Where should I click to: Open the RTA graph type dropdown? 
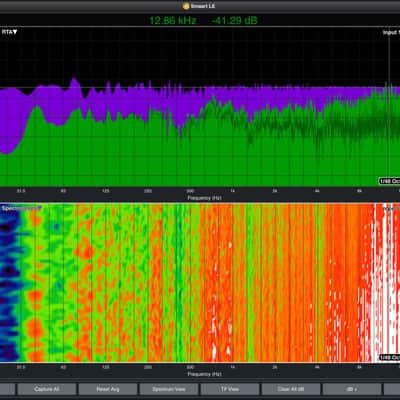pyautogui.click(x=9, y=32)
